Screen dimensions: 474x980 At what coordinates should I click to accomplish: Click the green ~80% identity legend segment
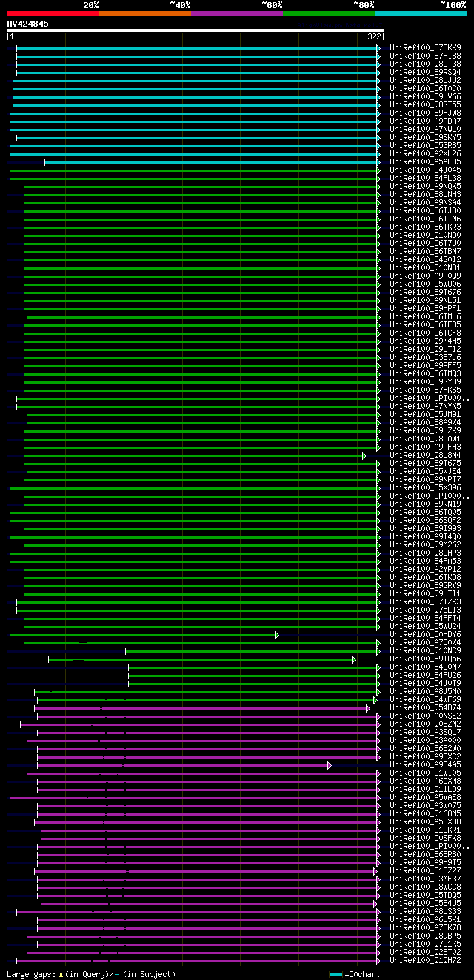click(329, 13)
